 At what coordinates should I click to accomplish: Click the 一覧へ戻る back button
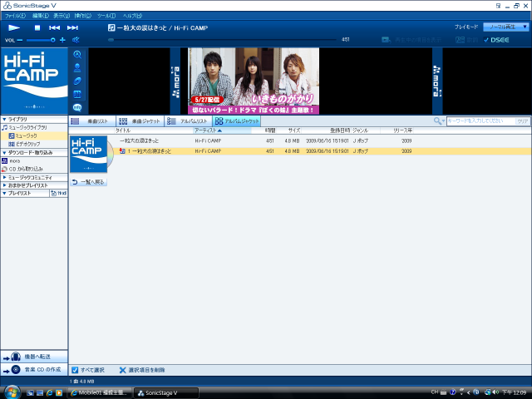click(89, 182)
